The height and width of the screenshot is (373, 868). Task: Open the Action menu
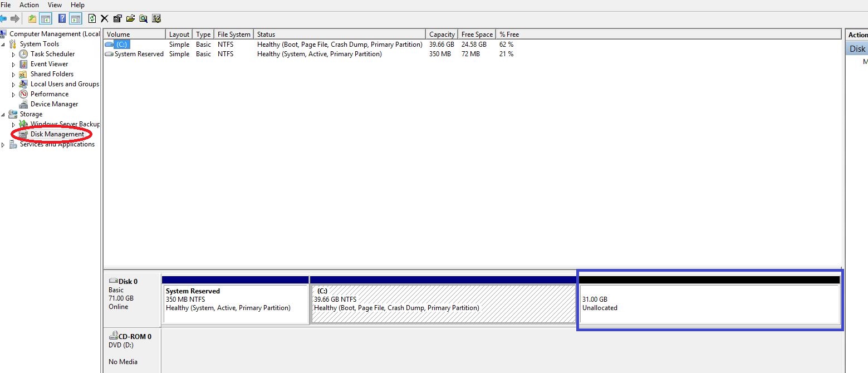[x=29, y=5]
